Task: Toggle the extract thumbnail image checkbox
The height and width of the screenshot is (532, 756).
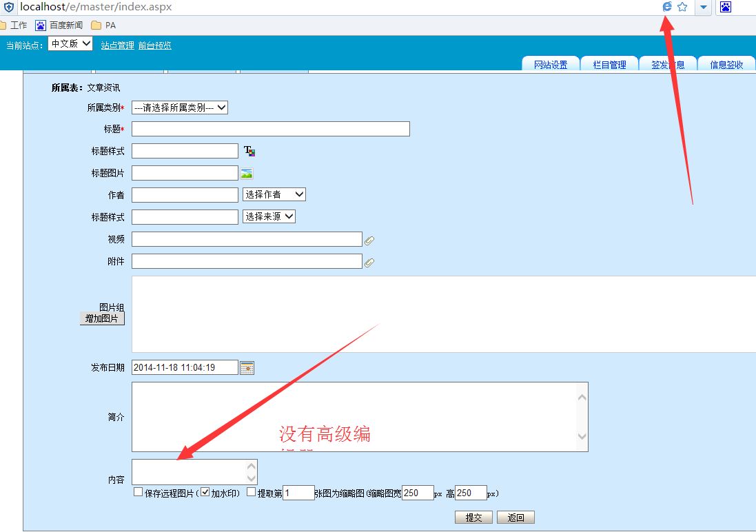Action: coord(251,492)
